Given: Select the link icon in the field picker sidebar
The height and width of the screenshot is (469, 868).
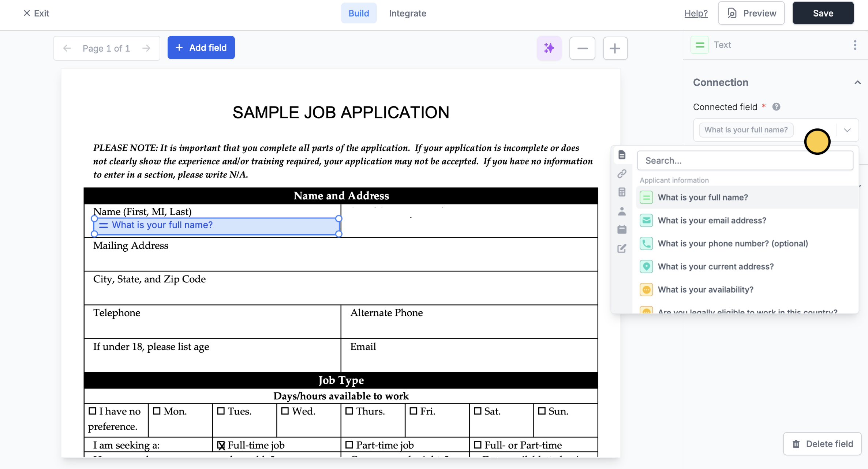Looking at the screenshot, I should (622, 173).
